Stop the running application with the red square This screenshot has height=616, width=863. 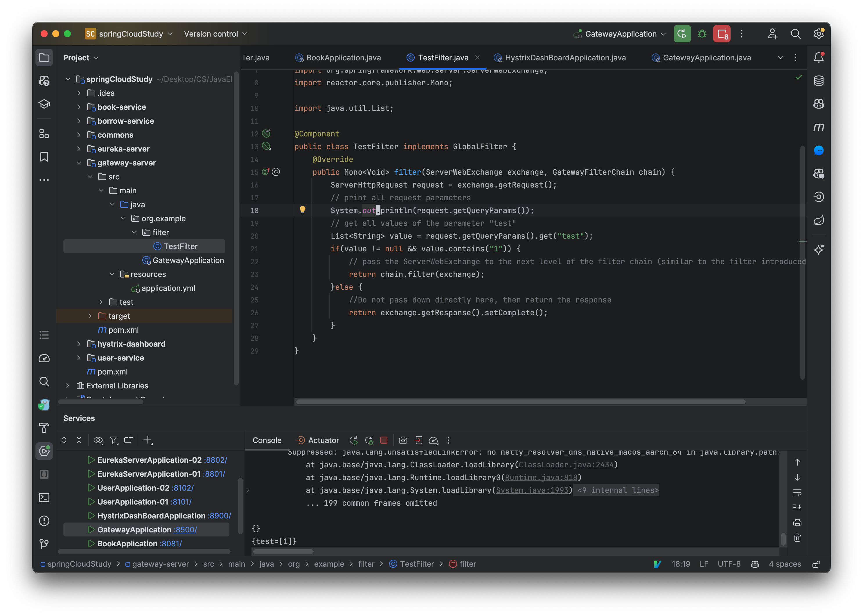point(384,440)
